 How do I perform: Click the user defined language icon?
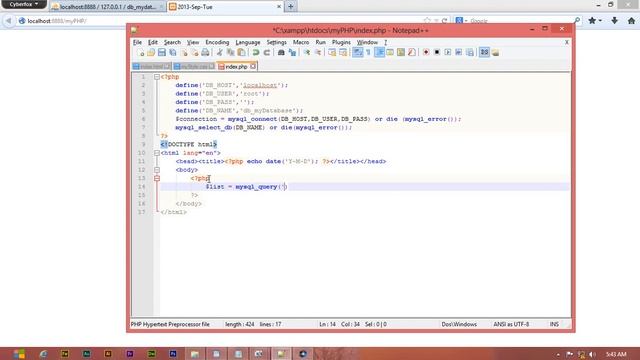pos(390,53)
